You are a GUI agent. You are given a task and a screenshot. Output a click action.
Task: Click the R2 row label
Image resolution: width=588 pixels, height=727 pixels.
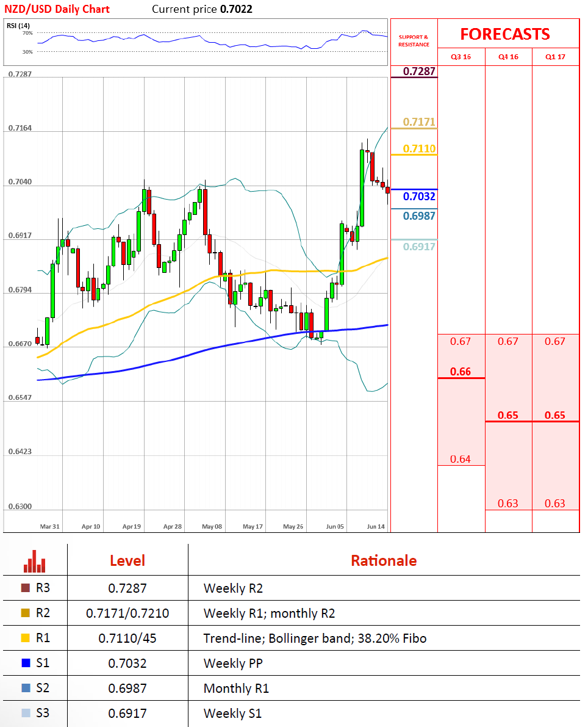pyautogui.click(x=43, y=613)
